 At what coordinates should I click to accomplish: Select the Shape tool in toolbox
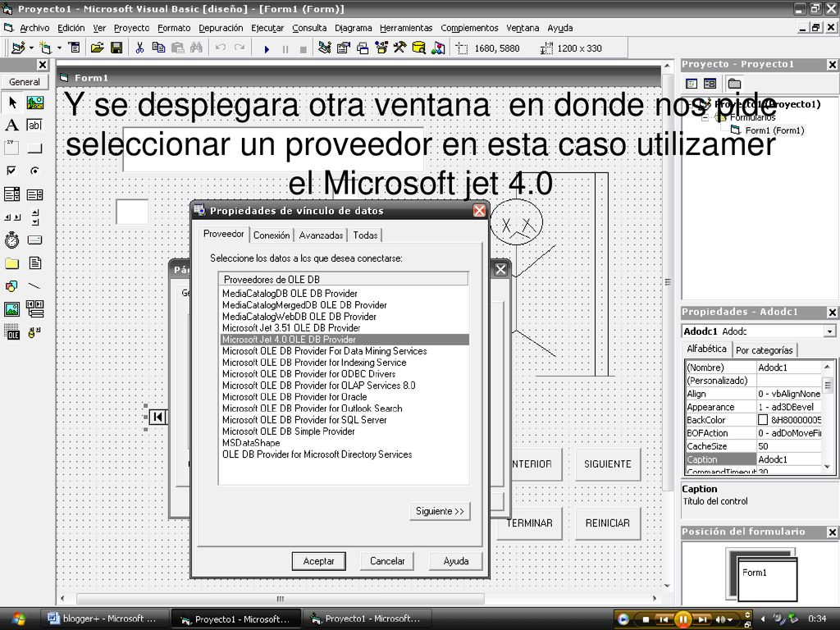[11, 286]
